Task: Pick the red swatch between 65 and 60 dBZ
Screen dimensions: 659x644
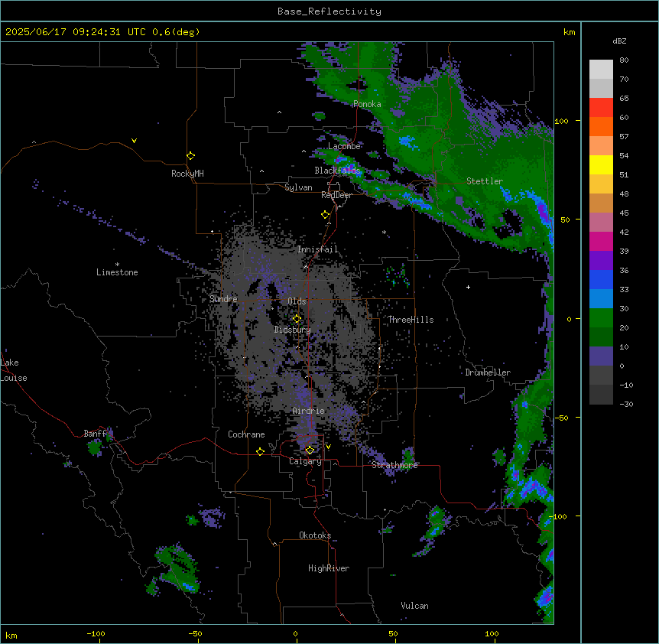Action: pyautogui.click(x=601, y=108)
